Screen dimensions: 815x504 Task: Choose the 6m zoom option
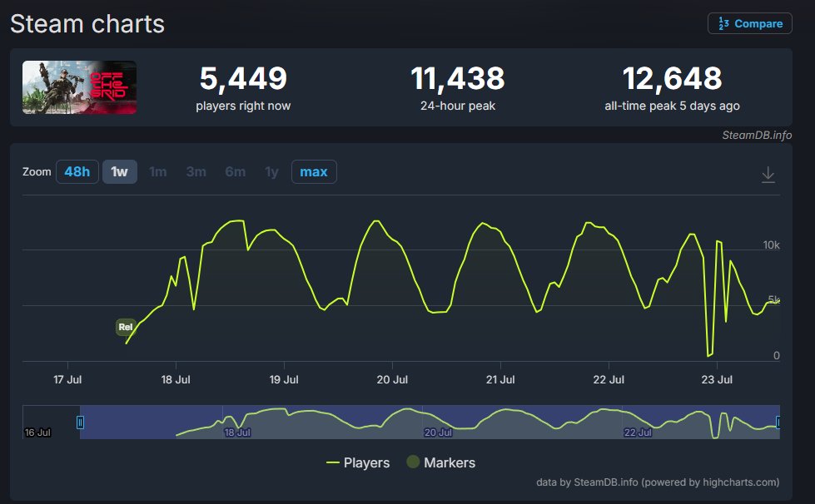click(235, 172)
